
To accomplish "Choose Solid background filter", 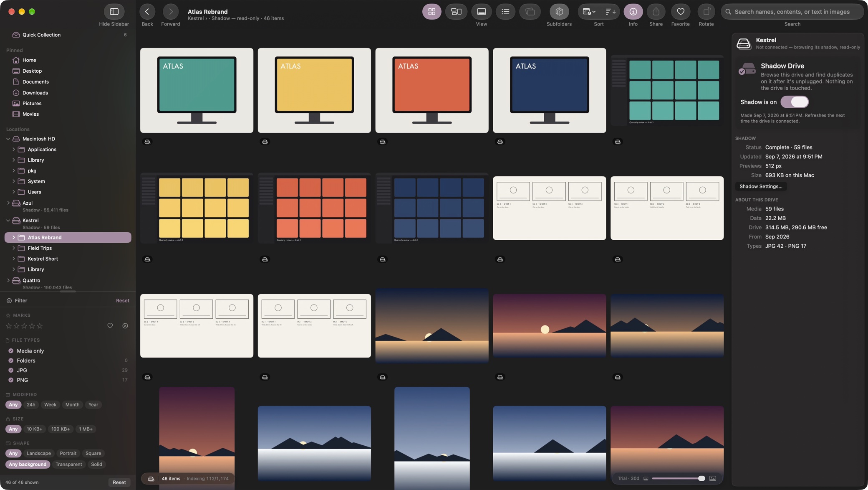I will (x=96, y=465).
